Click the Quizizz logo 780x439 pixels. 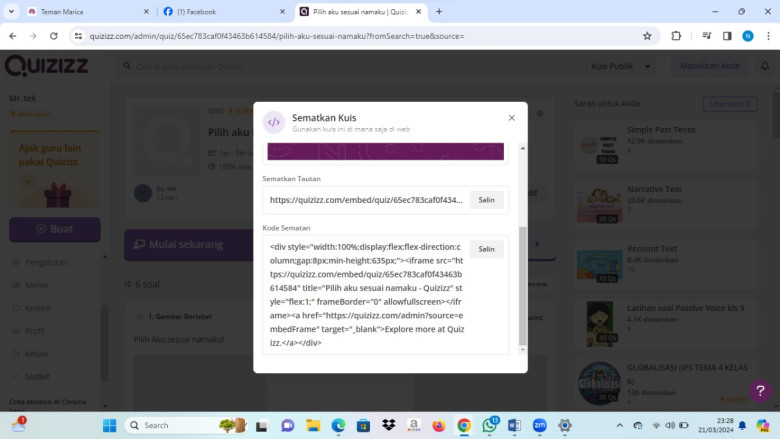(47, 66)
